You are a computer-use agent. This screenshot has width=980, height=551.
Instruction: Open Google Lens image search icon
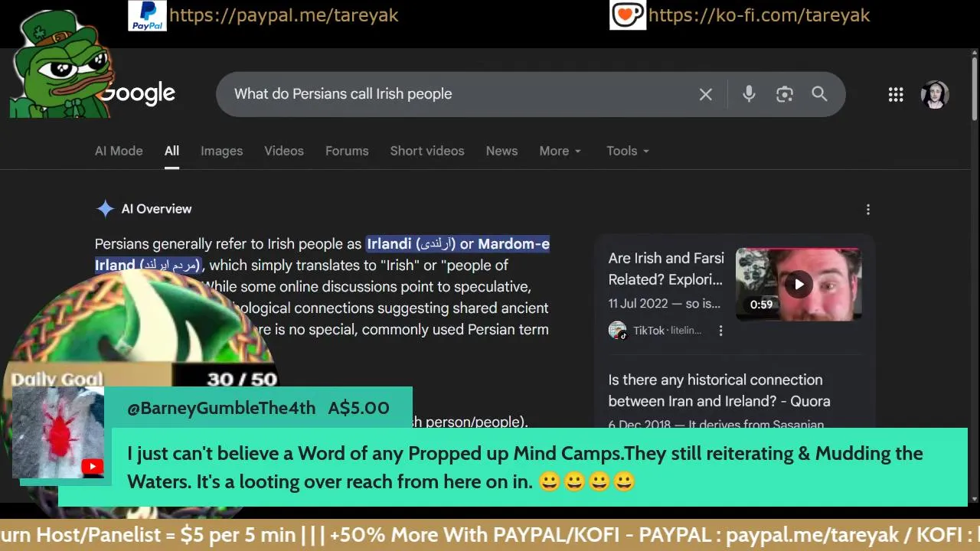coord(784,94)
